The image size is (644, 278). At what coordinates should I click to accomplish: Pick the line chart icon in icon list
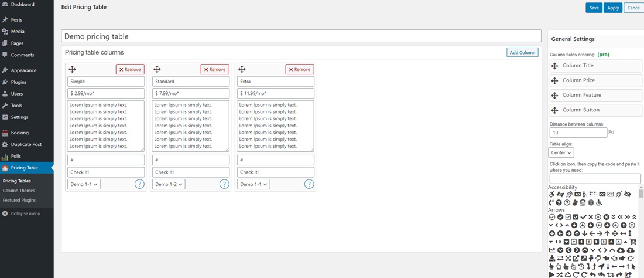[x=552, y=250]
